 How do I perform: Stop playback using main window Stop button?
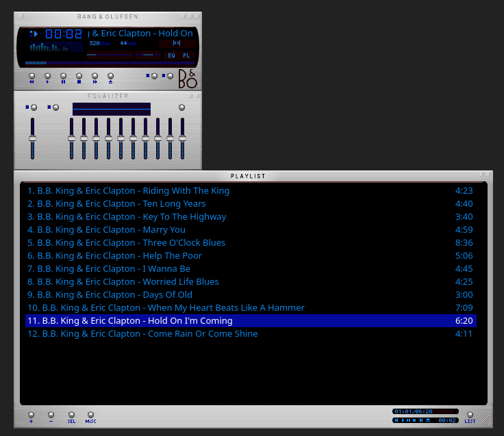(79, 78)
